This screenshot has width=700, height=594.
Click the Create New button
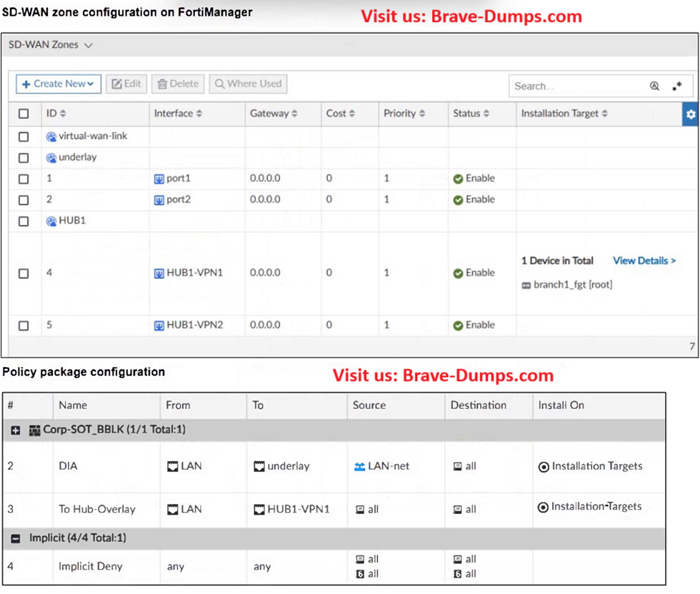click(59, 84)
